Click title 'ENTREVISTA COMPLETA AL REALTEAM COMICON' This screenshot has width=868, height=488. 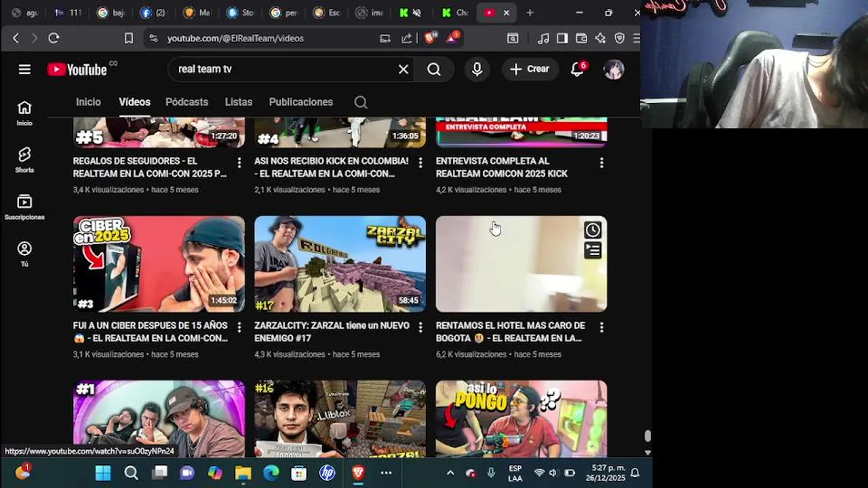(502, 167)
